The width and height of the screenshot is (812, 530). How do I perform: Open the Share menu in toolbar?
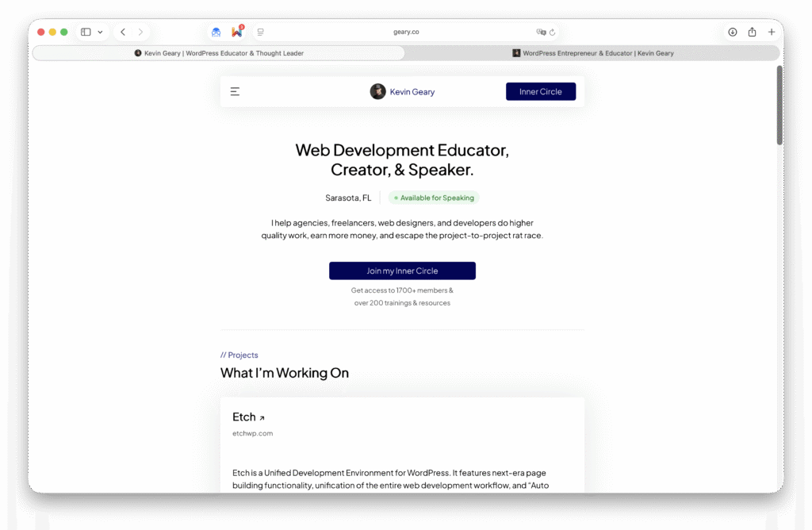(x=752, y=32)
